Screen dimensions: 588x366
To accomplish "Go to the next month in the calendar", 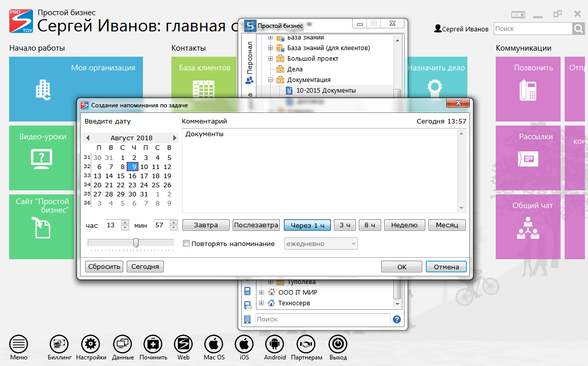I will (174, 138).
